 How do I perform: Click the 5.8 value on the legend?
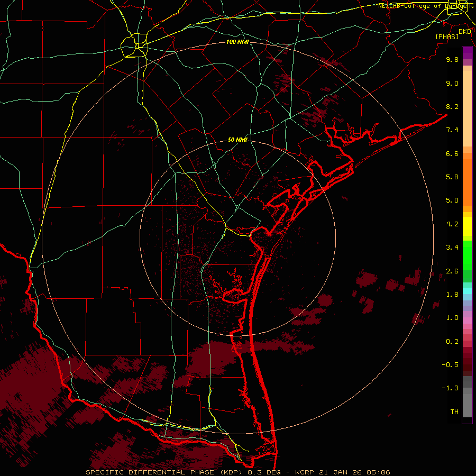452,177
